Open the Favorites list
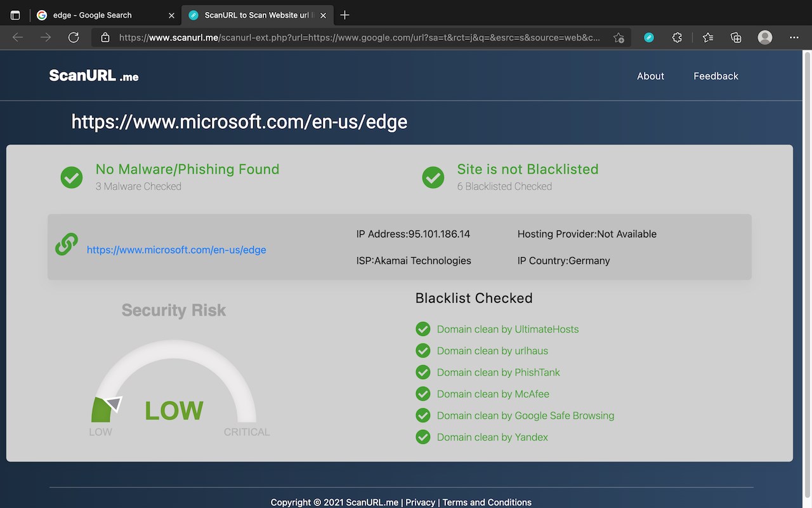812x508 pixels. (x=708, y=37)
